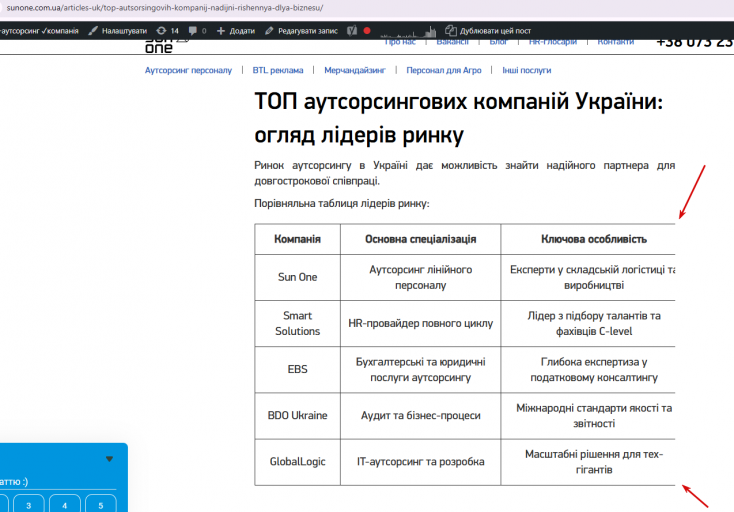The width and height of the screenshot is (734, 512).
Task: Select the BDO Ukraine table cell
Action: point(297,416)
